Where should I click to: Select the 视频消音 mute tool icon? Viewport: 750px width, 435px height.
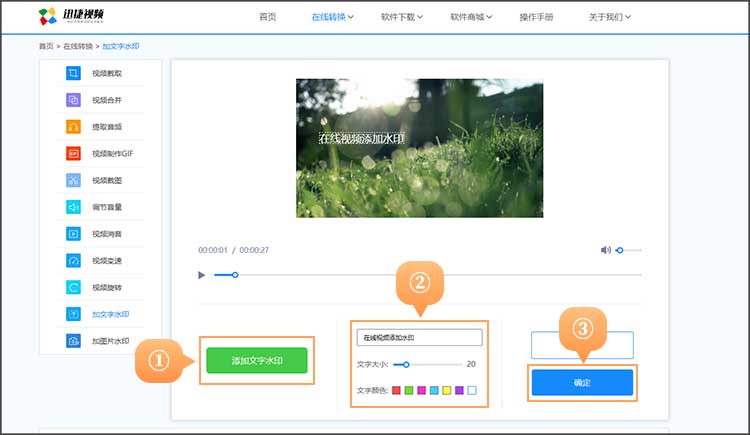tap(73, 234)
